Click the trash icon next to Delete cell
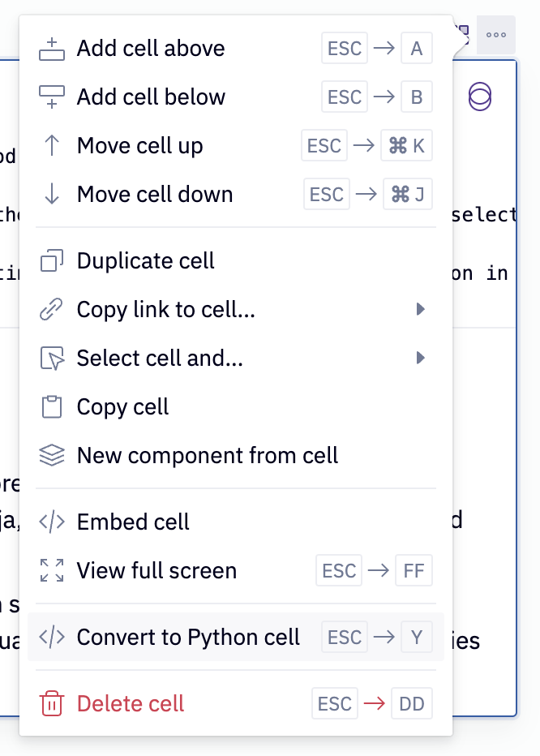This screenshot has height=756, width=540. [50, 703]
